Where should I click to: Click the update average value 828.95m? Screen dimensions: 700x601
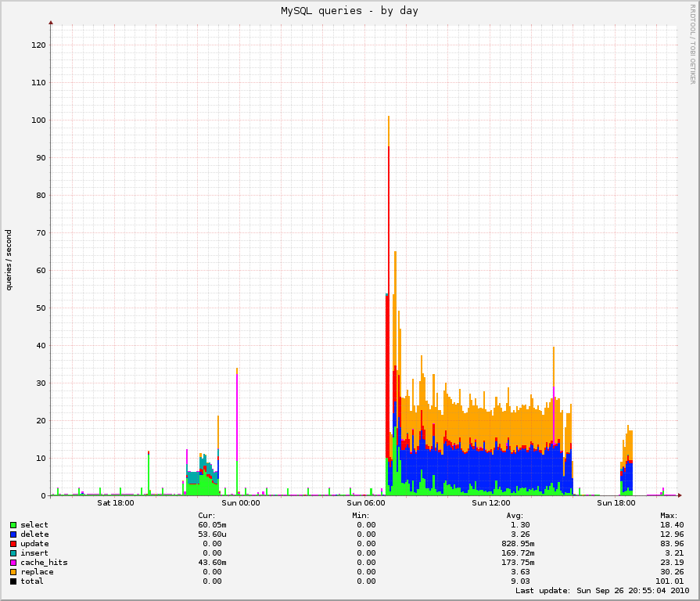point(519,544)
